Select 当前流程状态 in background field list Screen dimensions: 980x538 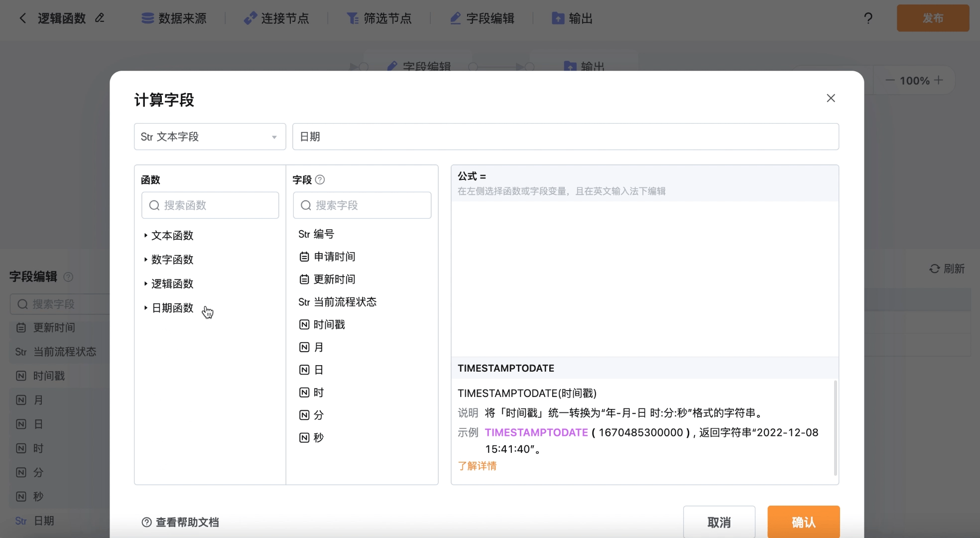coord(56,352)
